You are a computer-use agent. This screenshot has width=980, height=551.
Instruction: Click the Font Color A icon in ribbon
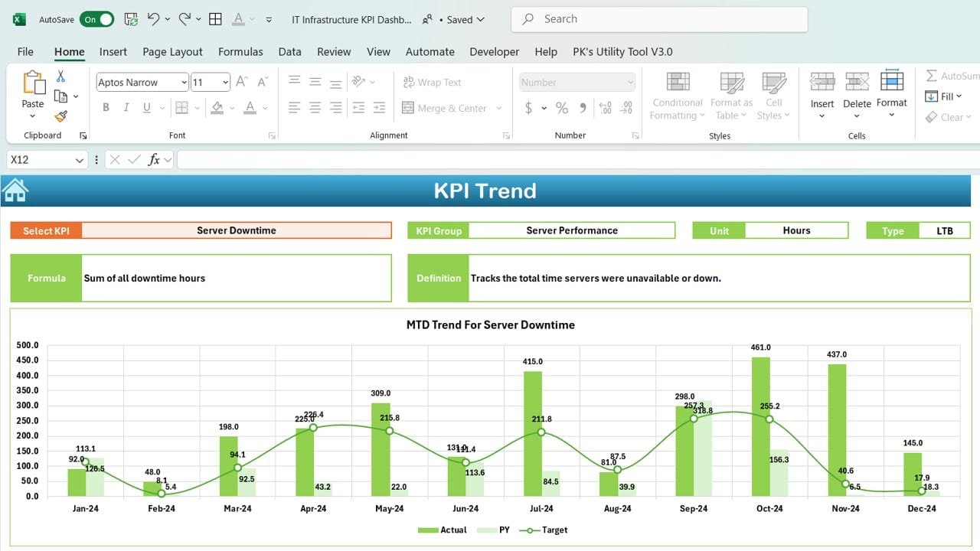point(250,108)
